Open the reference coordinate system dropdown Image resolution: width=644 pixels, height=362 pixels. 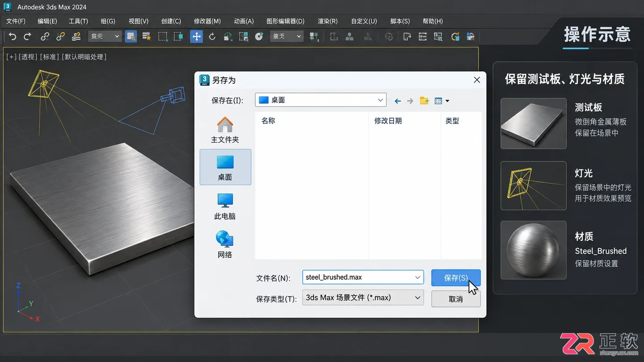click(x=287, y=37)
